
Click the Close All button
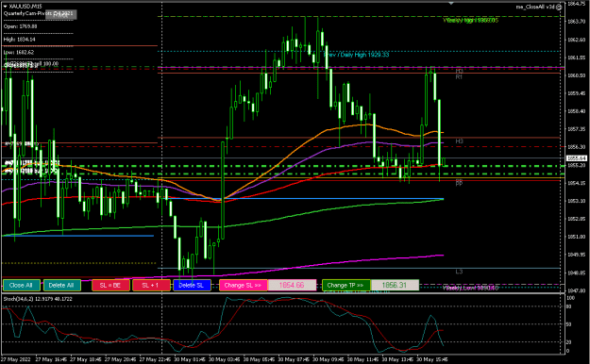tap(21, 286)
